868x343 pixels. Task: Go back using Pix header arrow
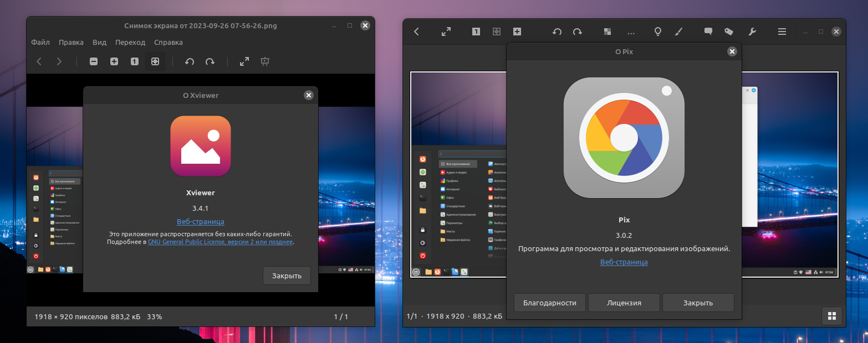417,32
